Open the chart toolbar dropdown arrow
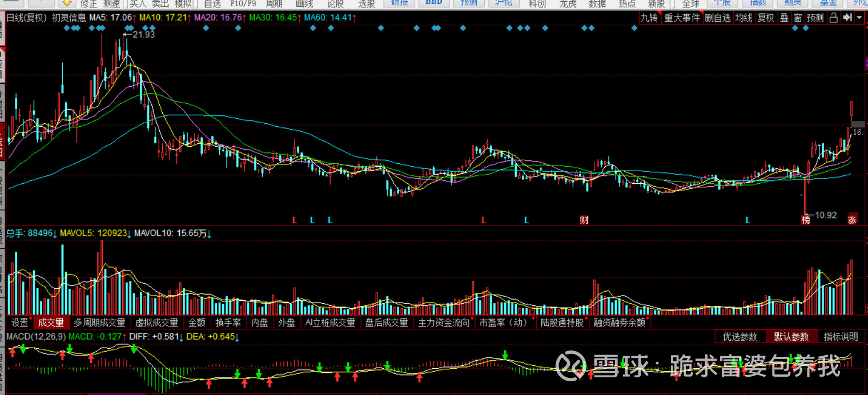868x395 pixels. (x=860, y=18)
